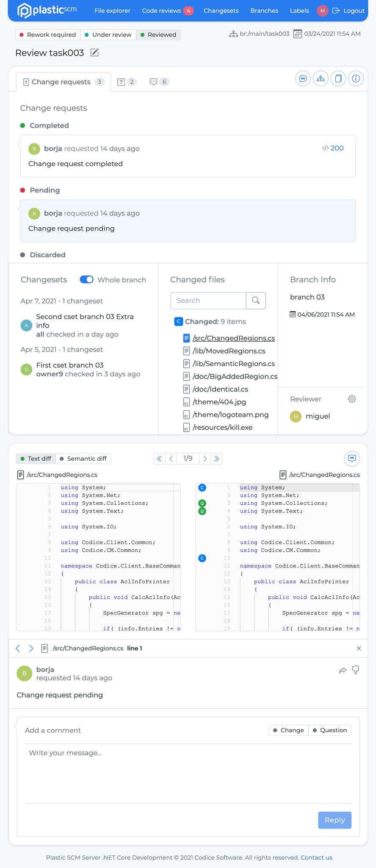The height and width of the screenshot is (868, 376).
Task: Open reviewer settings gear icon
Action: point(352,399)
